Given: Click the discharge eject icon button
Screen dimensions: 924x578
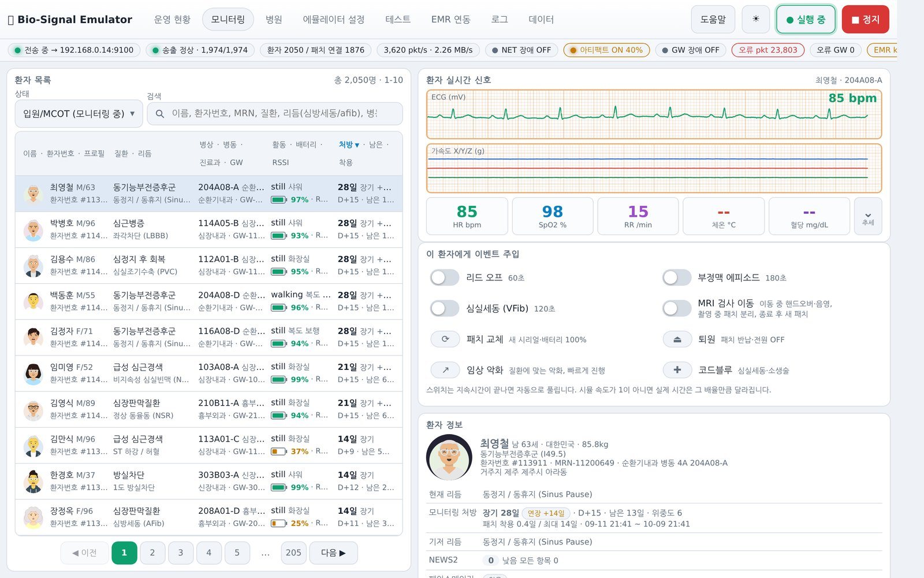Looking at the screenshot, I should 677,339.
